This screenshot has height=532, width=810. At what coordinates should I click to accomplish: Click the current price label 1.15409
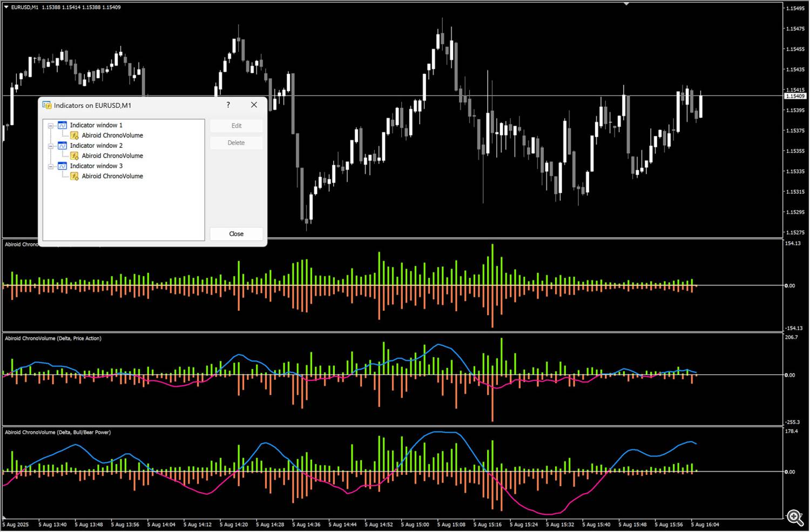[795, 96]
